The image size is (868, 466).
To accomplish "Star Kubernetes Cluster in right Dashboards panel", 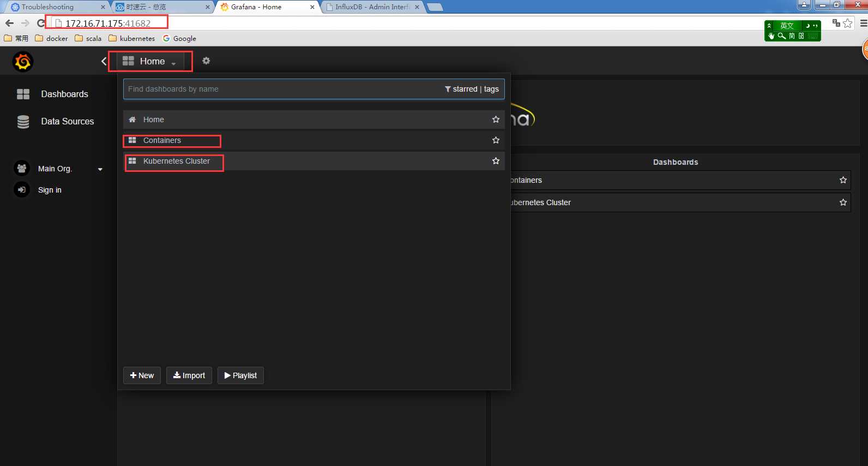I will [843, 202].
